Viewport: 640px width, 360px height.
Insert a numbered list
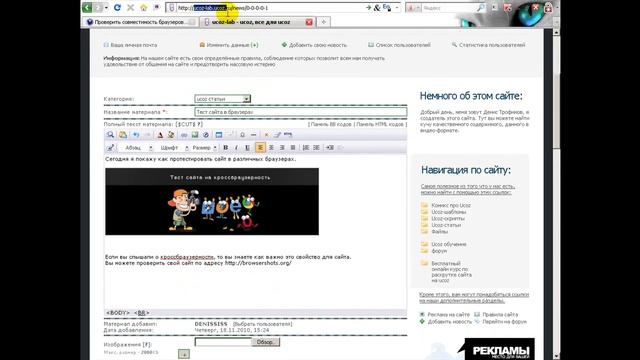coord(305,147)
